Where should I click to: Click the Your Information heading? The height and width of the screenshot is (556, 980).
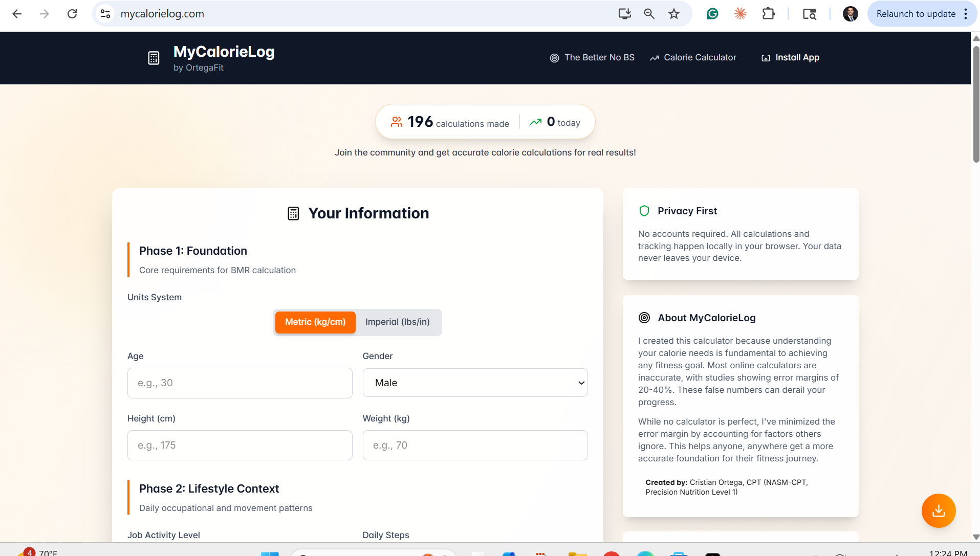368,213
